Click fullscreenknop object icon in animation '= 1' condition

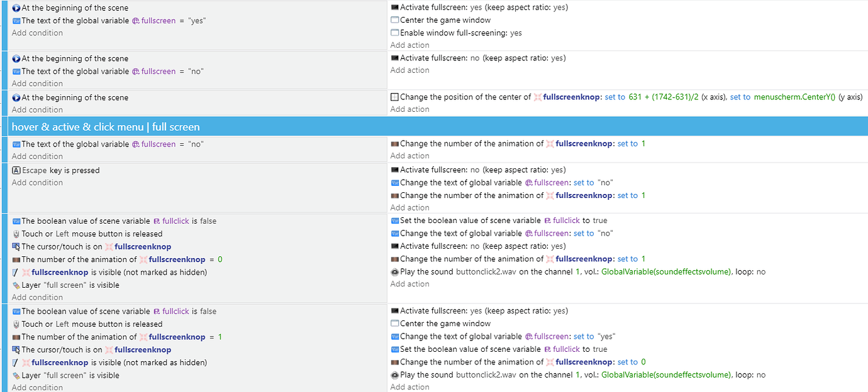pos(143,337)
